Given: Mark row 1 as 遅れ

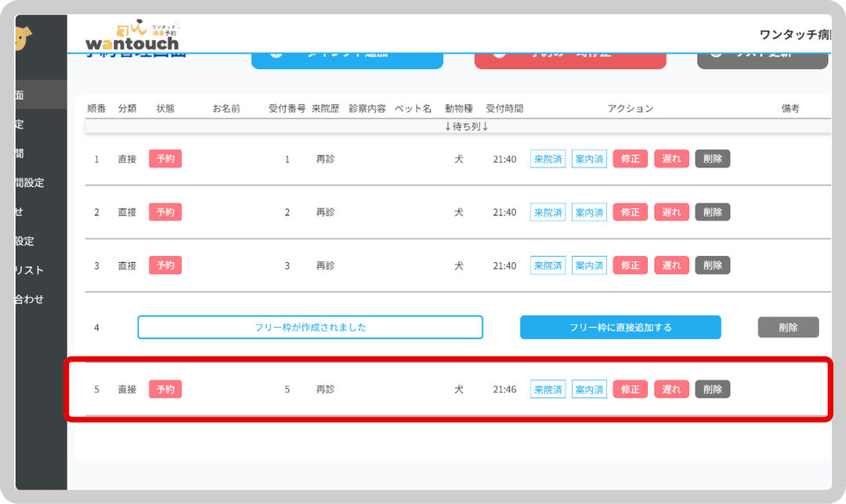Looking at the screenshot, I should coord(671,159).
